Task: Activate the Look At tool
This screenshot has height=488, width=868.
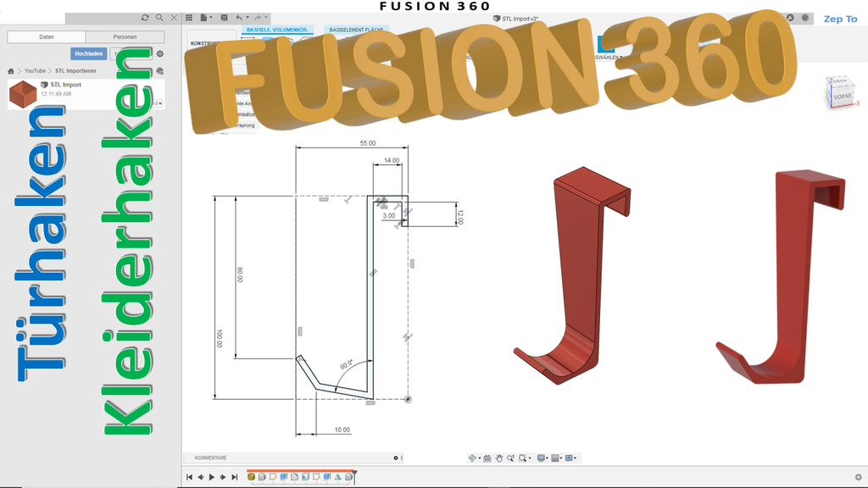Action: 487,458
